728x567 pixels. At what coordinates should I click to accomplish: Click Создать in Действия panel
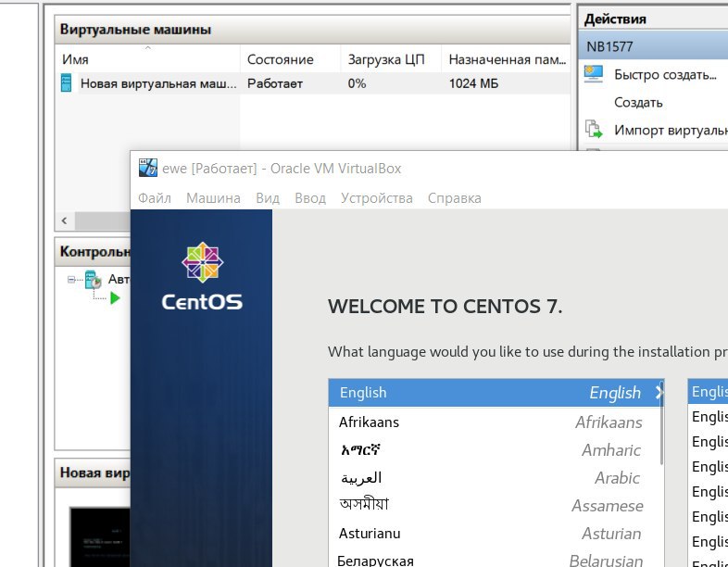[638, 102]
